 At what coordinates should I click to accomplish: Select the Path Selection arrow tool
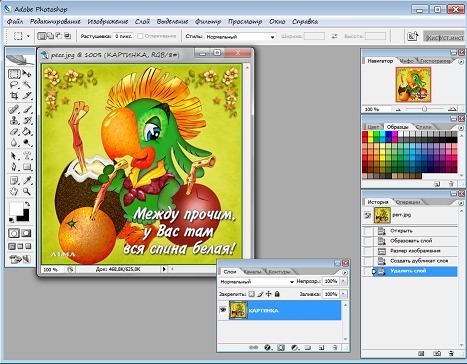[14, 156]
